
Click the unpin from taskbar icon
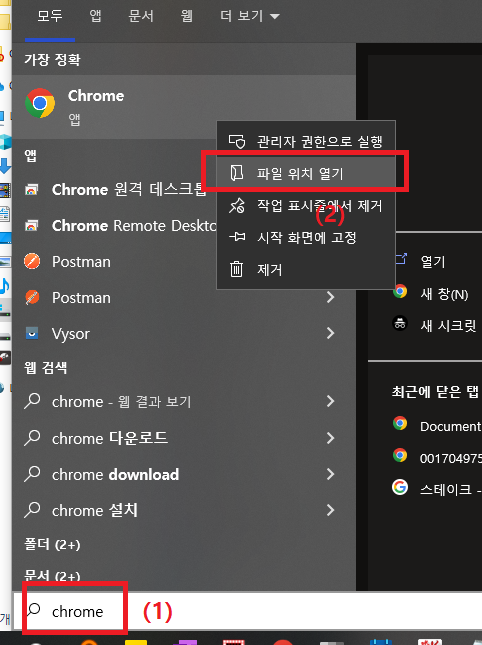(x=237, y=205)
